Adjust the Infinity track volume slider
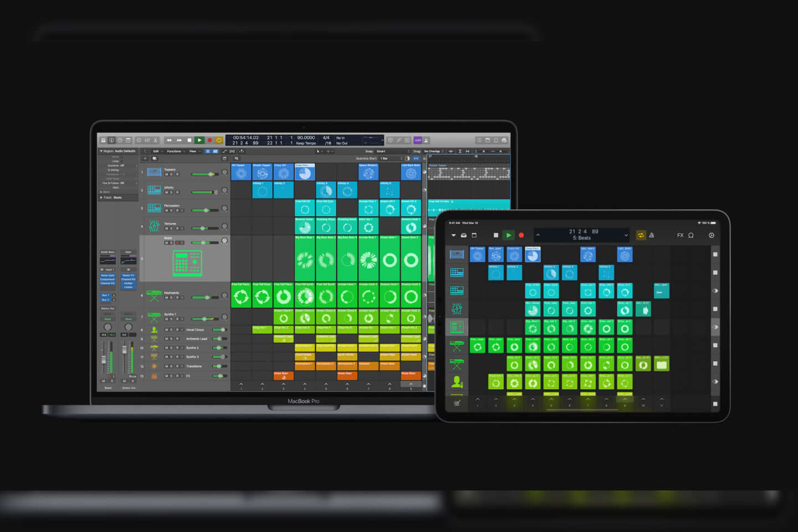This screenshot has height=532, width=798. pos(204,192)
